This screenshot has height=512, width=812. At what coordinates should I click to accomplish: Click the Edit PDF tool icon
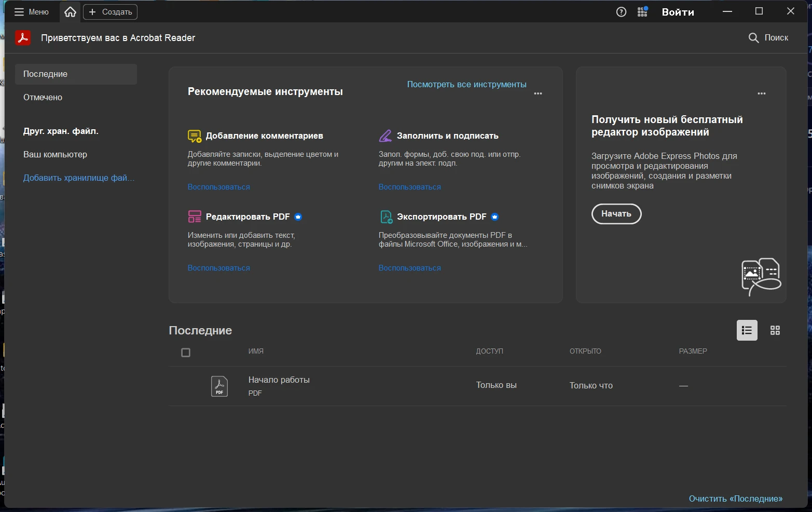click(194, 217)
